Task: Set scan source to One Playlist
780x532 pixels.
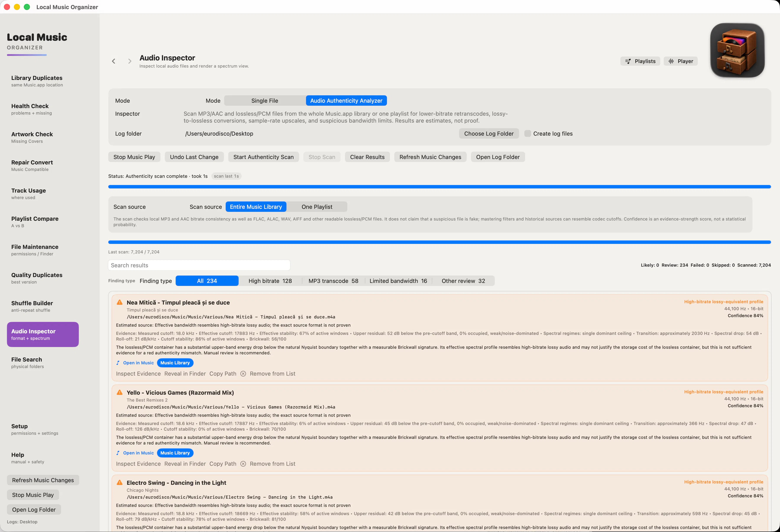Action: 317,207
